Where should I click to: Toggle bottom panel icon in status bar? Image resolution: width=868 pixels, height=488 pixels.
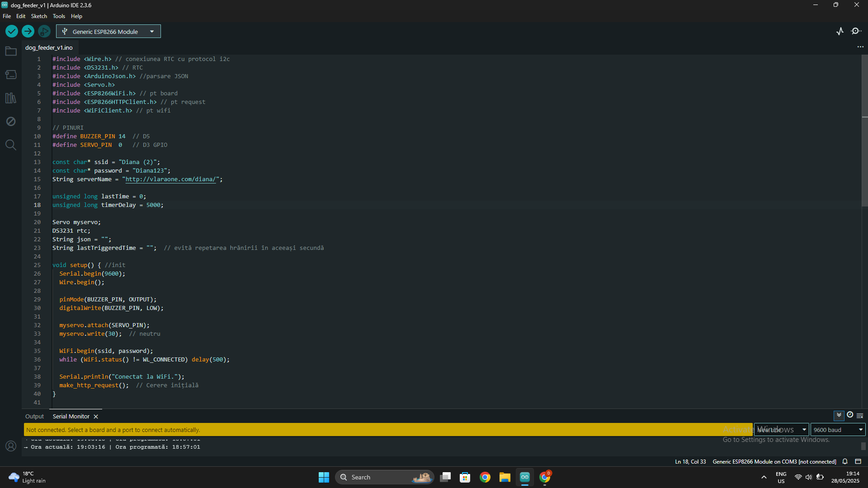click(858, 461)
